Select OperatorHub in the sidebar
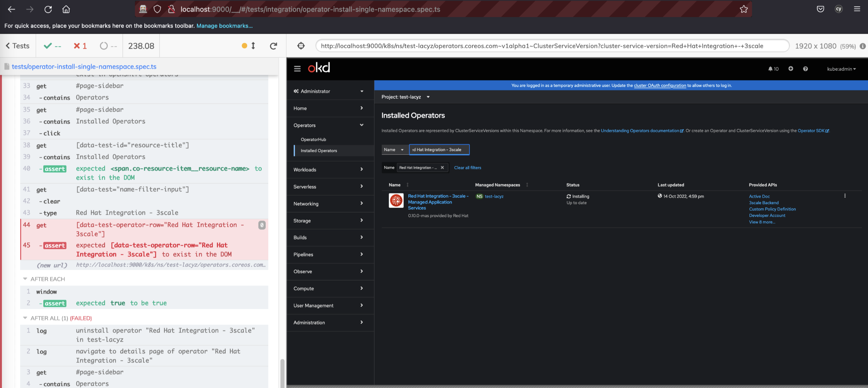 (x=313, y=139)
